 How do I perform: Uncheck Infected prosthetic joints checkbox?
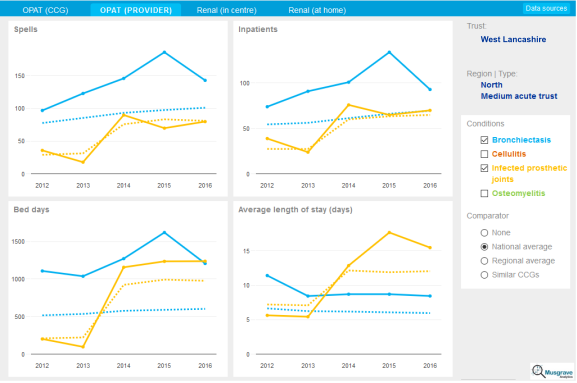tap(484, 168)
